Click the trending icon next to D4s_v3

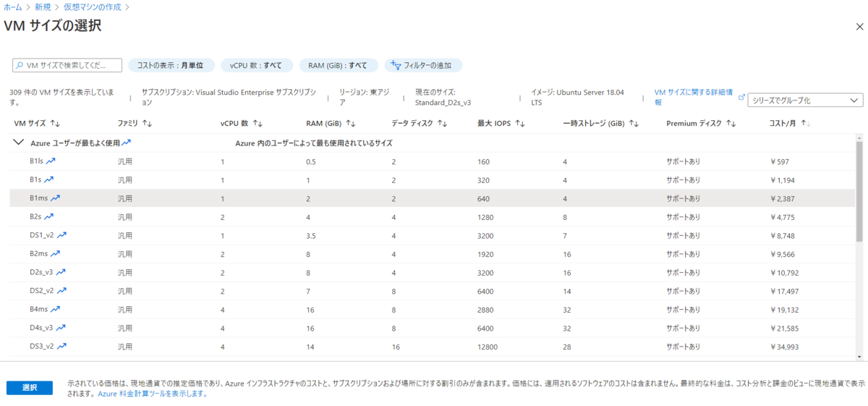[61, 328]
